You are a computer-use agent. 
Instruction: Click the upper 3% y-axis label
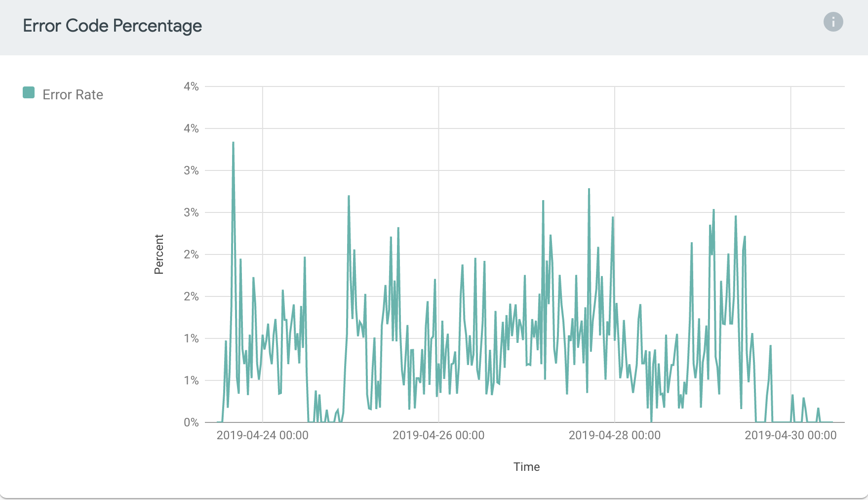pyautogui.click(x=191, y=170)
